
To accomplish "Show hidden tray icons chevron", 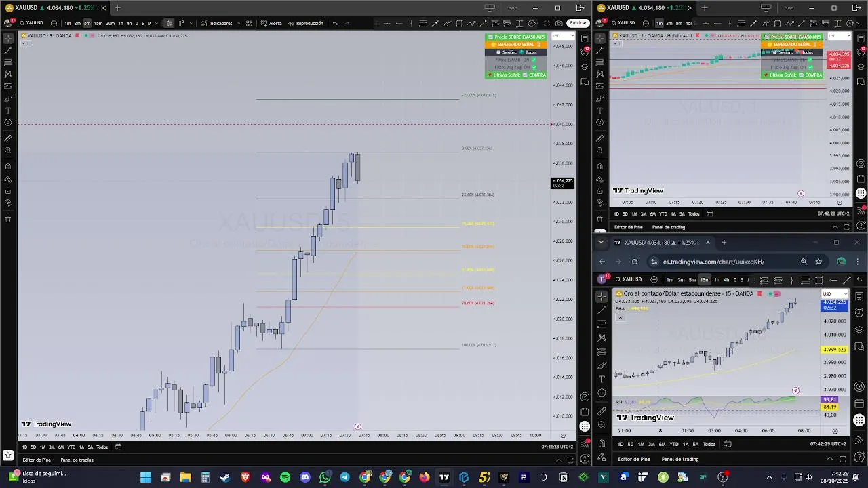I will 769,477.
